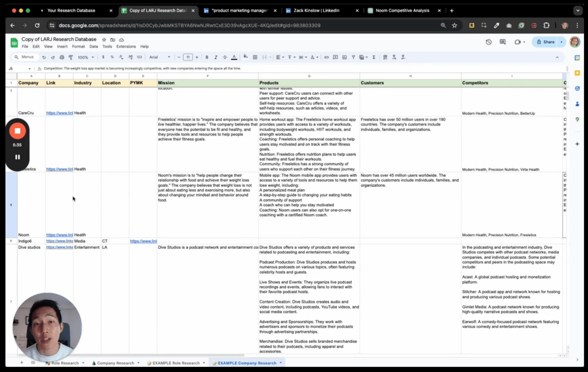Open the comments panel icon
Viewport: 588px width, 372px height.
click(502, 42)
